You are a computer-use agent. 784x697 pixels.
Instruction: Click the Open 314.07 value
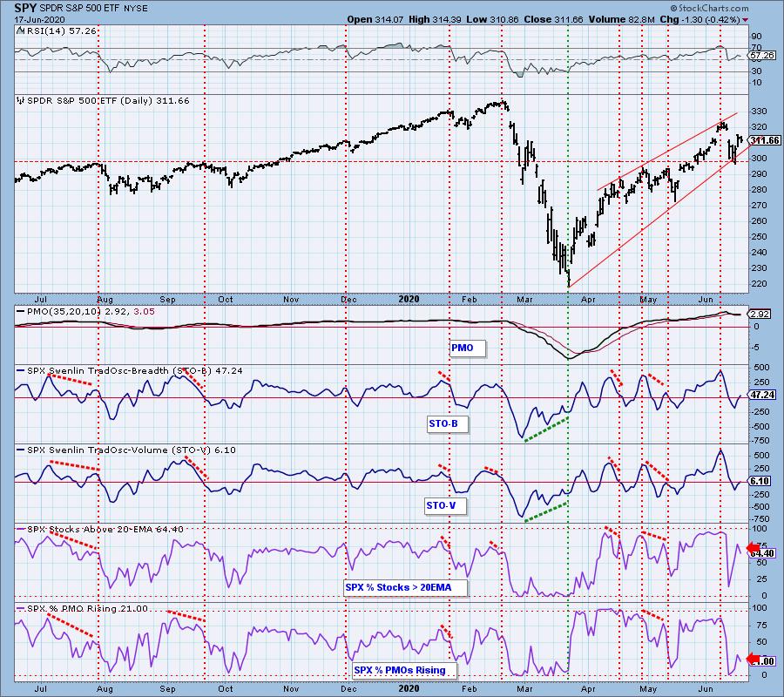(376, 19)
